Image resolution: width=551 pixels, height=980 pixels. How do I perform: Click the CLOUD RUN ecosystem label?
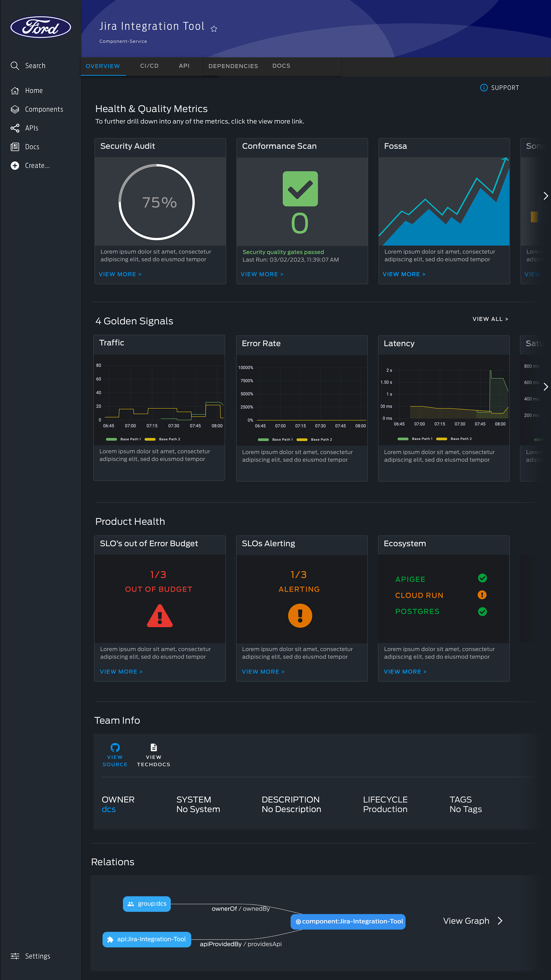point(419,595)
